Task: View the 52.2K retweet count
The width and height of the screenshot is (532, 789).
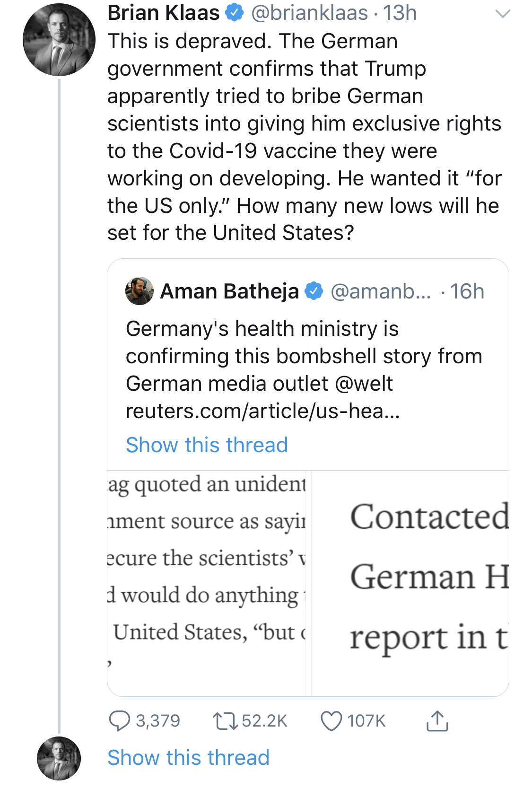Action: pyautogui.click(x=264, y=721)
